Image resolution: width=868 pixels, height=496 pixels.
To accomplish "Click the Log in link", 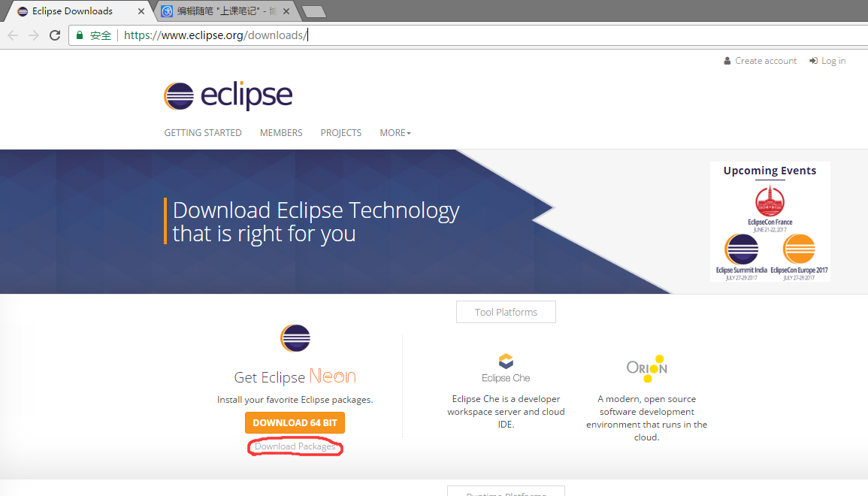I will 833,61.
